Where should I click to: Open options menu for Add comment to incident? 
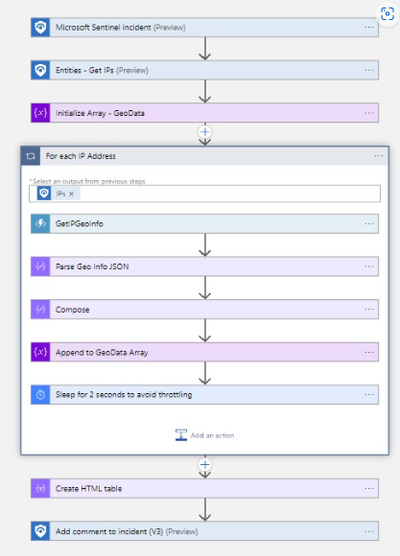point(369,531)
